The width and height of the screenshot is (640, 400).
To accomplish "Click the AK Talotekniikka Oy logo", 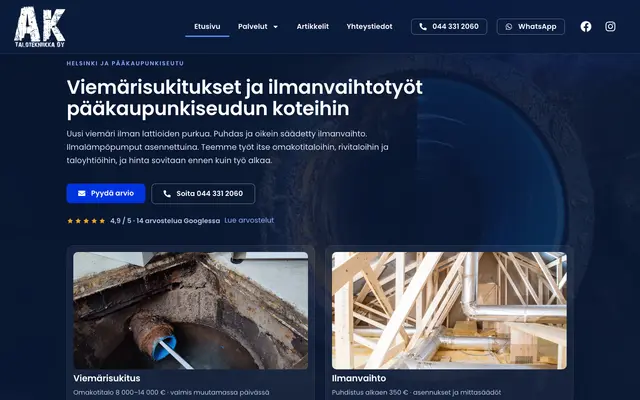I will point(40,27).
